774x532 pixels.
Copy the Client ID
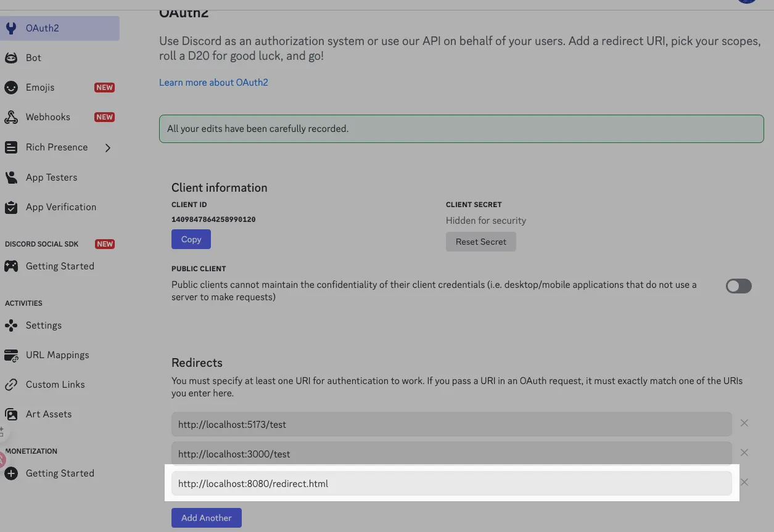[191, 239]
